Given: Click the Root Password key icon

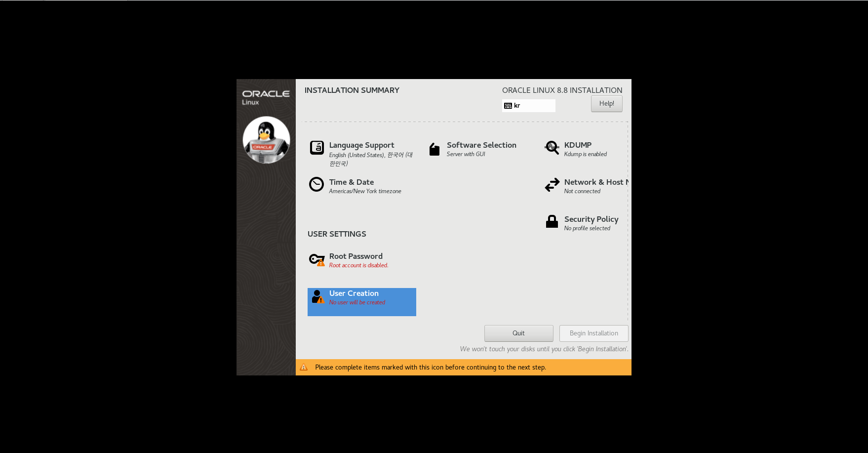Looking at the screenshot, I should point(317,259).
